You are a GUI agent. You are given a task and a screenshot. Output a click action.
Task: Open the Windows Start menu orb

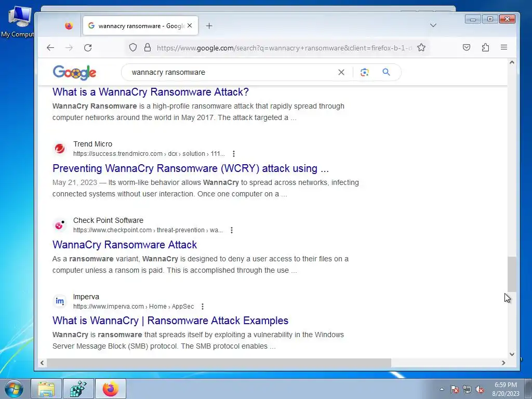click(14, 389)
